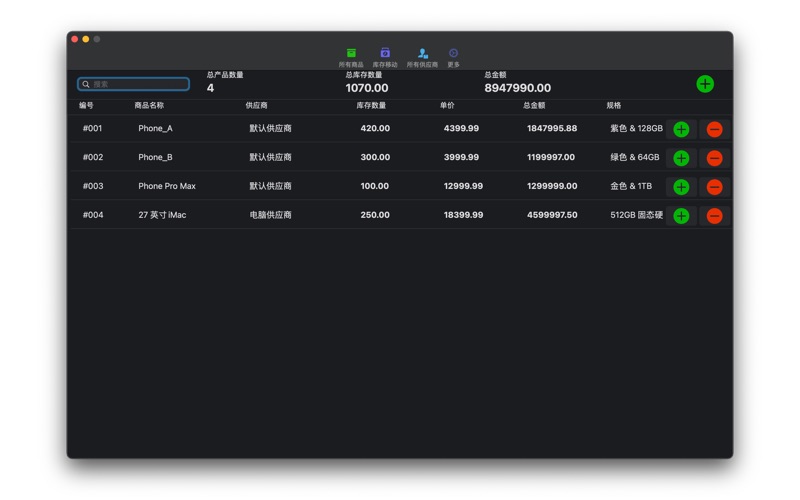The width and height of the screenshot is (800, 500).
Task: Click green plus on 27 英寸 iMac row
Action: tap(681, 216)
